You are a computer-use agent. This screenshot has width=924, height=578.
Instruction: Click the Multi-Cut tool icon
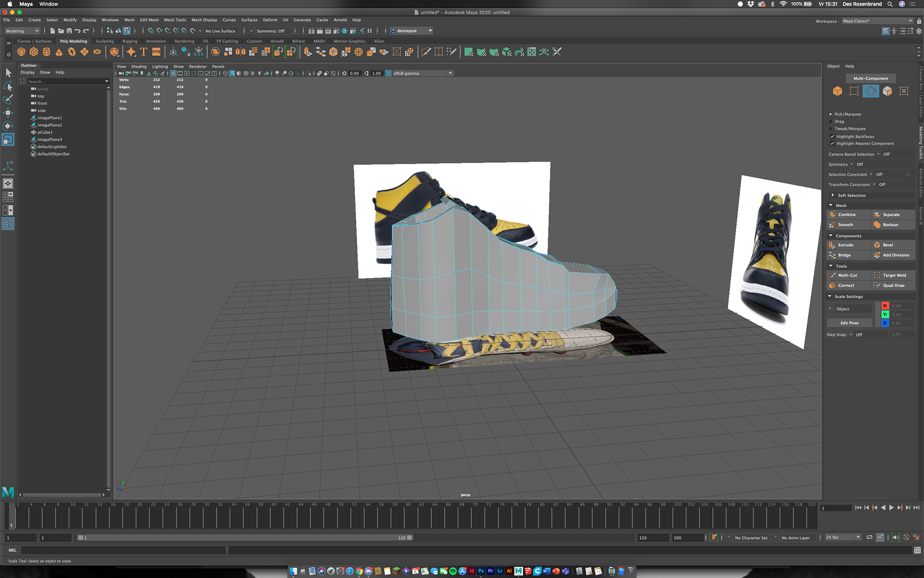click(832, 276)
